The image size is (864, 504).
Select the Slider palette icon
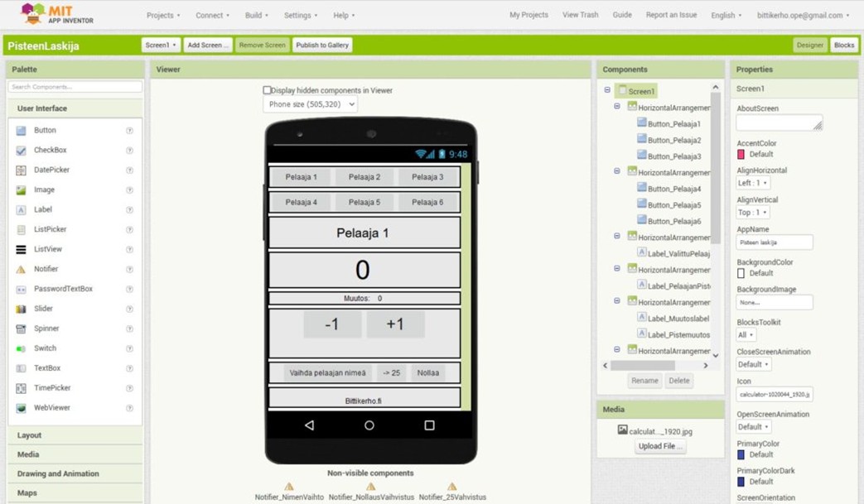21,309
